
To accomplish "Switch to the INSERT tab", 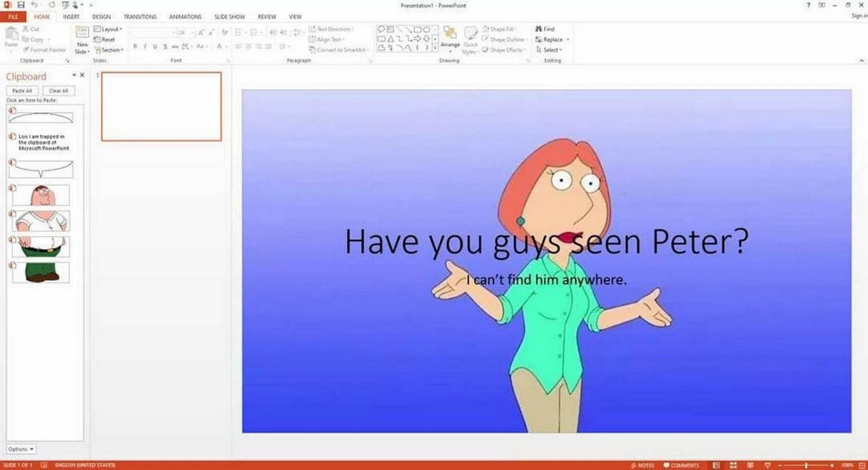I will pos(71,16).
